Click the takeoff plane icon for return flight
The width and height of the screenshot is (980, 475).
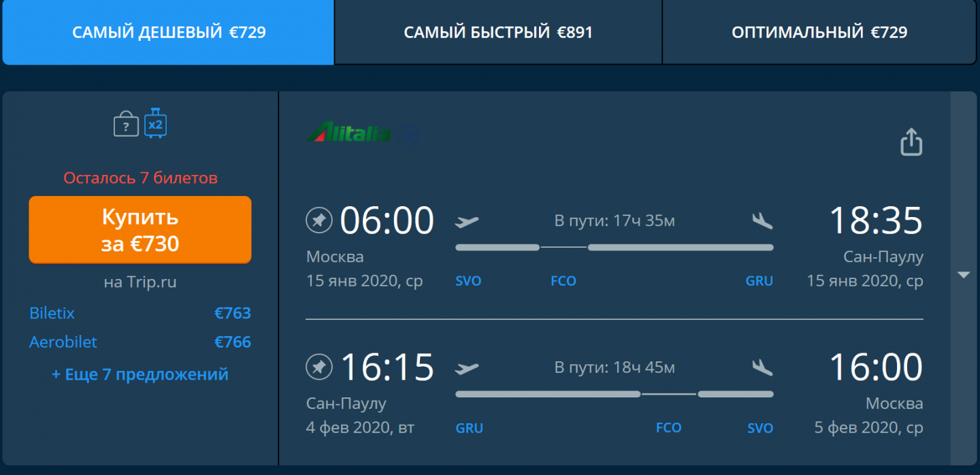pyautogui.click(x=467, y=368)
